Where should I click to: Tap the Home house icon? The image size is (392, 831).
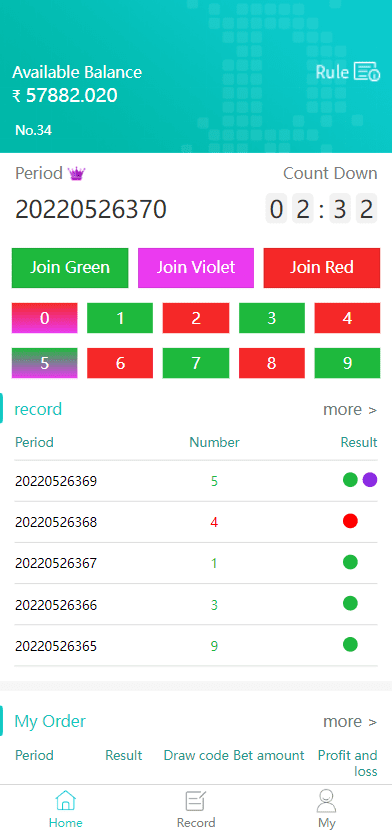[65, 801]
